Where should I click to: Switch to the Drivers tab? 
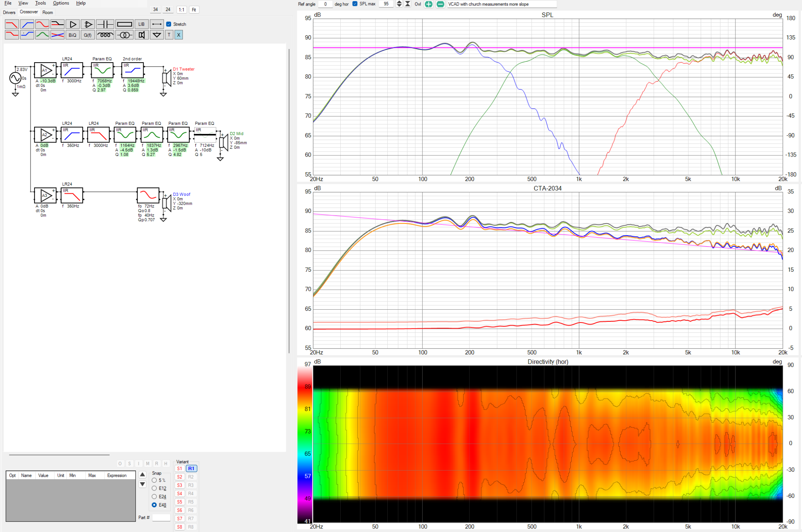pos(9,13)
